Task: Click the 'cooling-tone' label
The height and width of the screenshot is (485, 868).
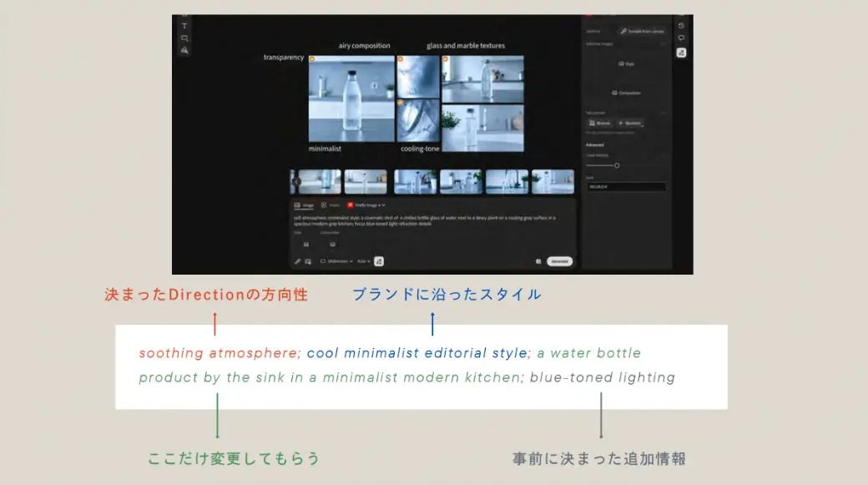Action: tap(420, 149)
